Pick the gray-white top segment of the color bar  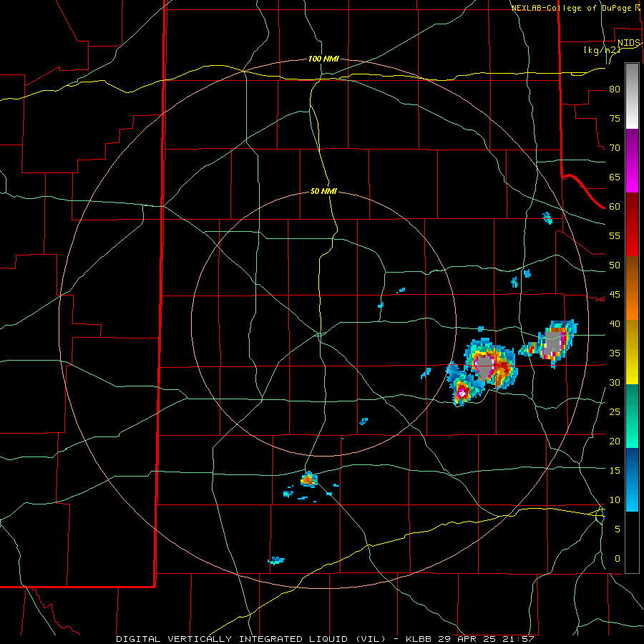(x=632, y=96)
